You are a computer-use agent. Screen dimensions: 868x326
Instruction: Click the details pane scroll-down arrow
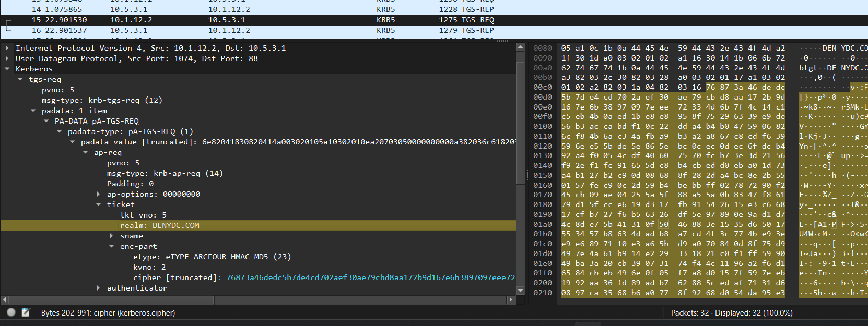[520, 290]
